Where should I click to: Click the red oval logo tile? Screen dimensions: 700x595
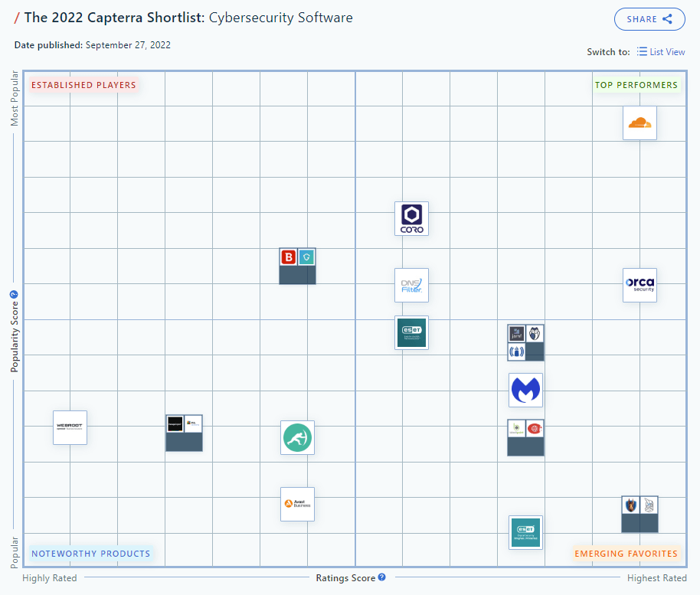pos(535,429)
